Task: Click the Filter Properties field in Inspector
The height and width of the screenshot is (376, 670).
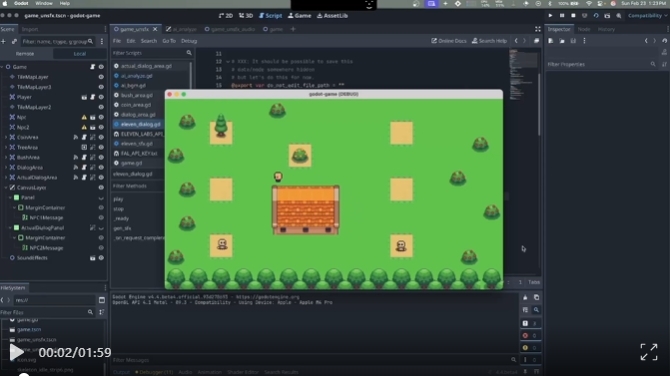Action: click(x=598, y=65)
